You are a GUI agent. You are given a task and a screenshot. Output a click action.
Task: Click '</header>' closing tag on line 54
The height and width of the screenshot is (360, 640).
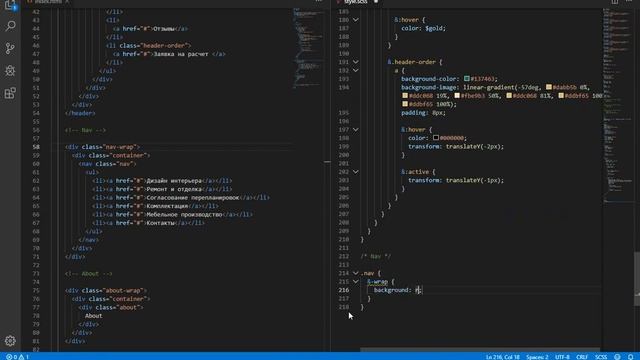[80, 113]
